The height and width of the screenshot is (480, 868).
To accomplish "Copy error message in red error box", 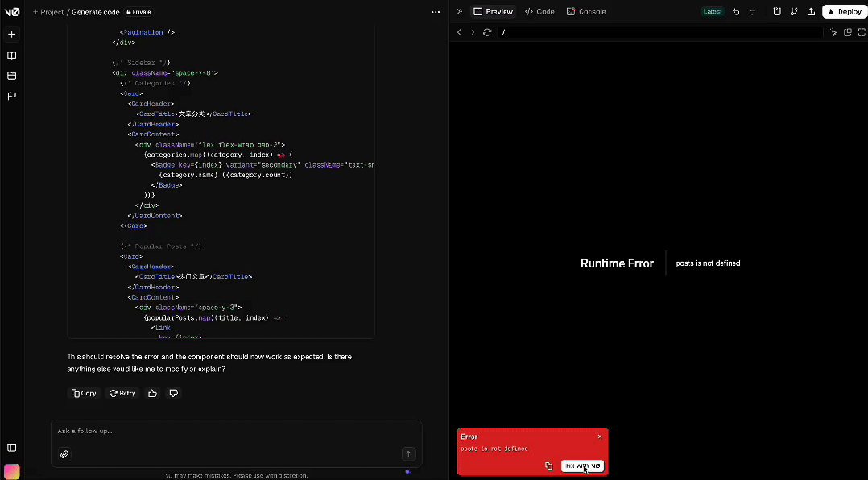I will (x=548, y=466).
